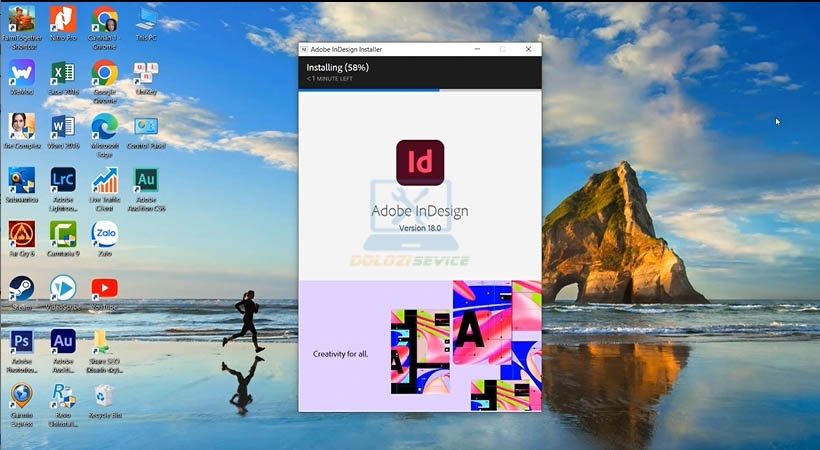820x450 pixels.
Task: Click the Adobe InDesign Installer title bar text
Action: tap(346, 49)
